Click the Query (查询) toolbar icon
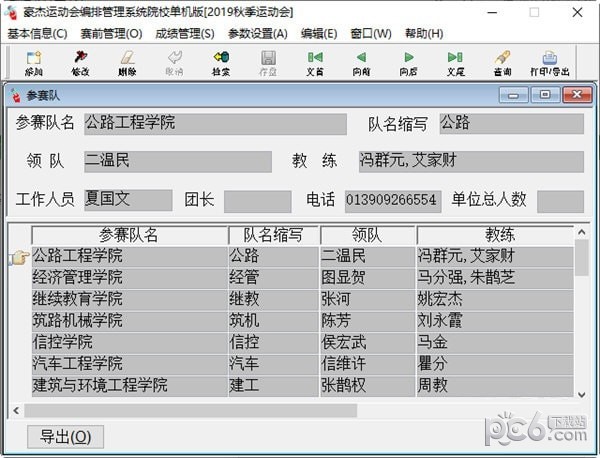600x458 pixels. (502, 63)
